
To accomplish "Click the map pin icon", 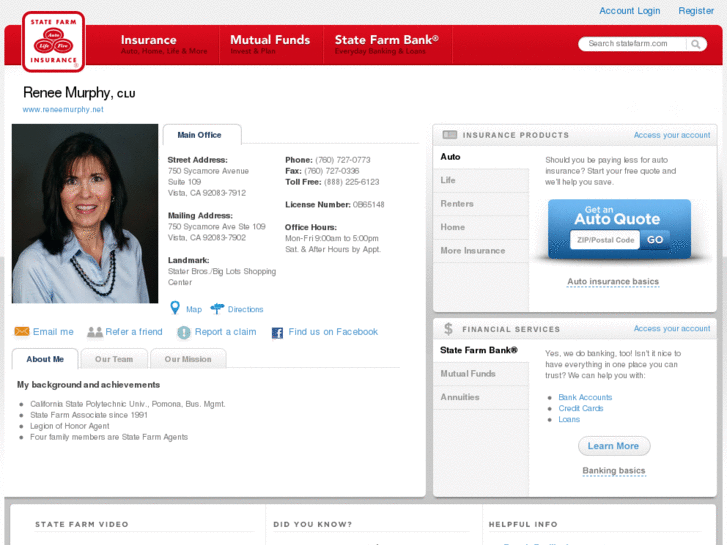I will pos(175,308).
